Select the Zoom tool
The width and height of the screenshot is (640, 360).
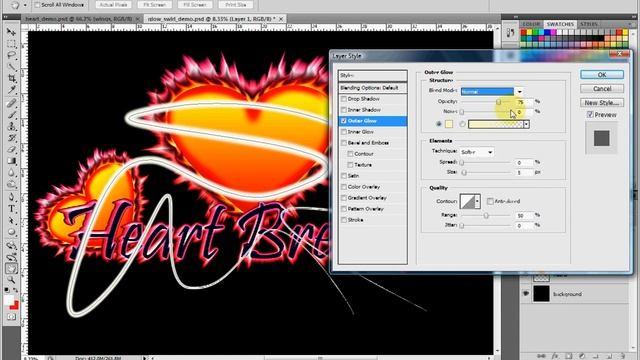[x=11, y=280]
